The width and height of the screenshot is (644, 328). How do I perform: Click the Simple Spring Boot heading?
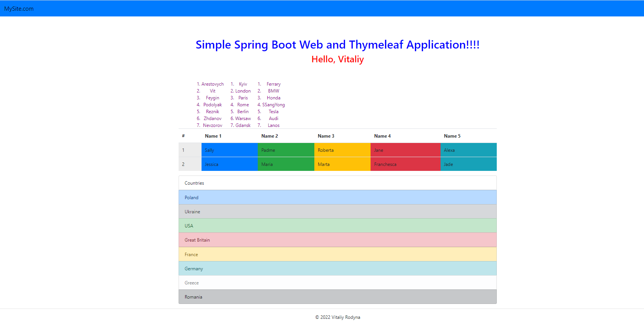pyautogui.click(x=337, y=44)
